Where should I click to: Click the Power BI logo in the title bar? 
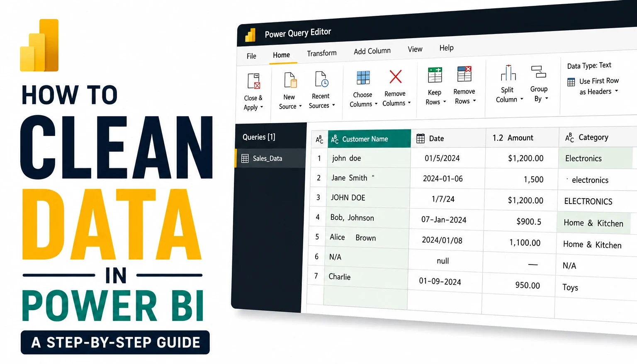[x=250, y=35]
